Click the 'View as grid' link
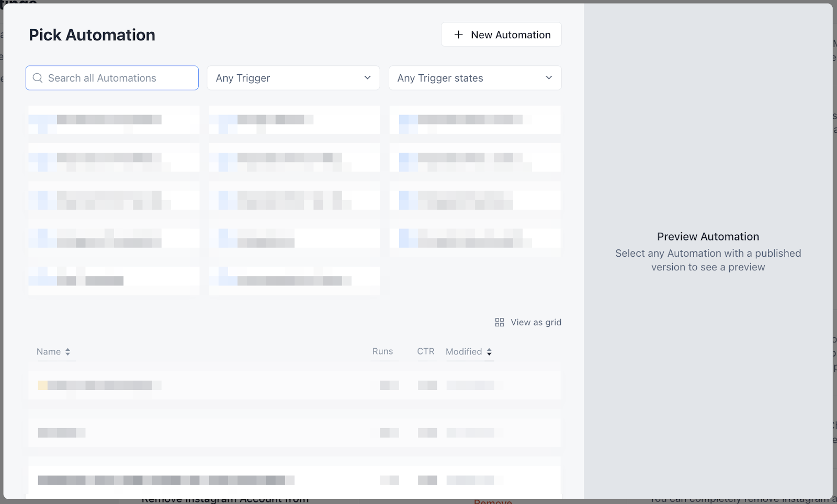This screenshot has width=837, height=504. 536,322
